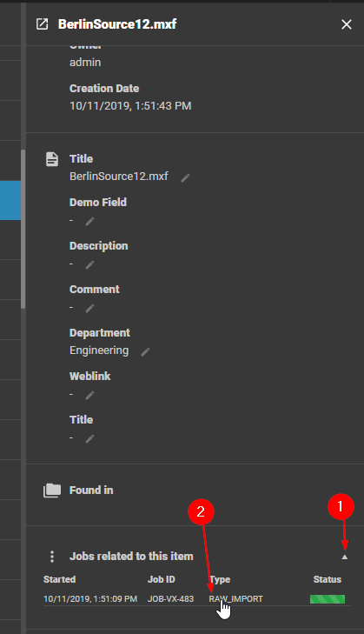
Task: Click the RAW_IMPORT job type
Action: coord(236,599)
